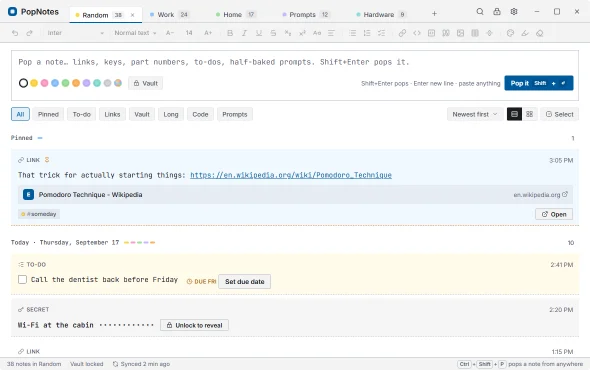Toggle Vault mode for new note
The height and width of the screenshot is (370, 590).
(146, 83)
